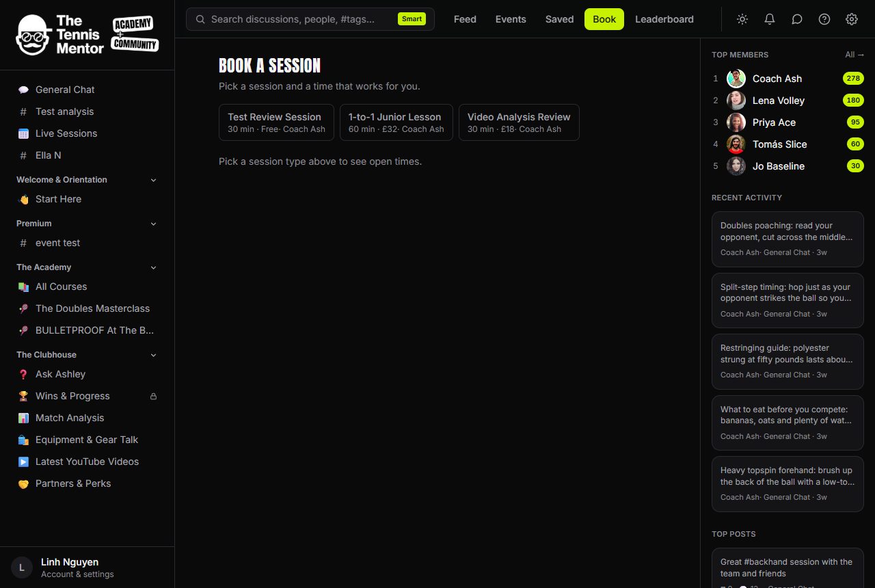Click the All Courses books icon
Viewport: 875px width, 588px height.
(x=23, y=286)
